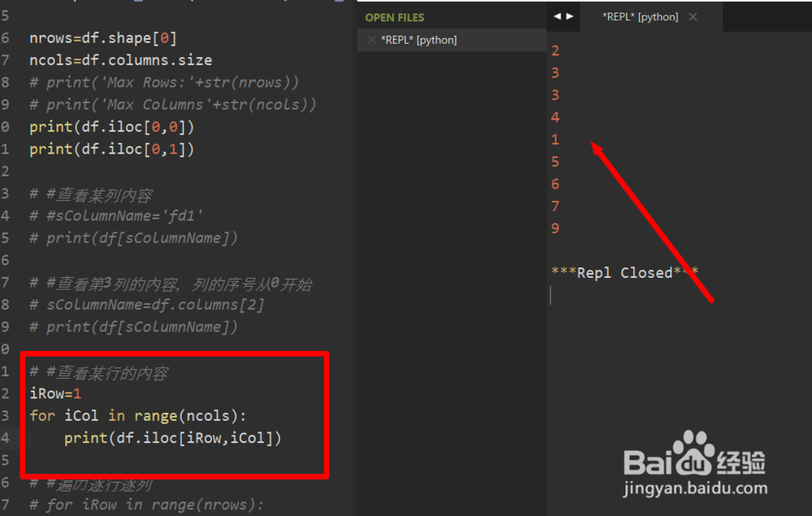Click the REPL output value 1
Screen dimensions: 812x516
[x=555, y=140]
